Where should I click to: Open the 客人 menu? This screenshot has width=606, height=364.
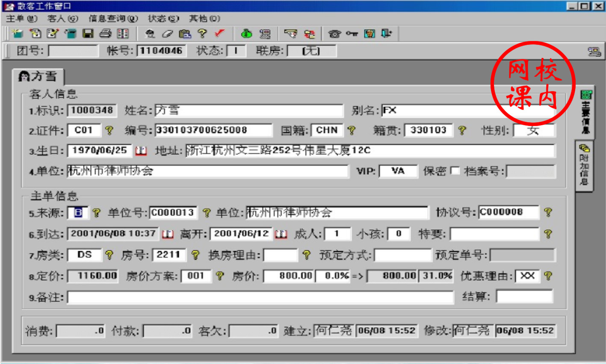(x=63, y=19)
